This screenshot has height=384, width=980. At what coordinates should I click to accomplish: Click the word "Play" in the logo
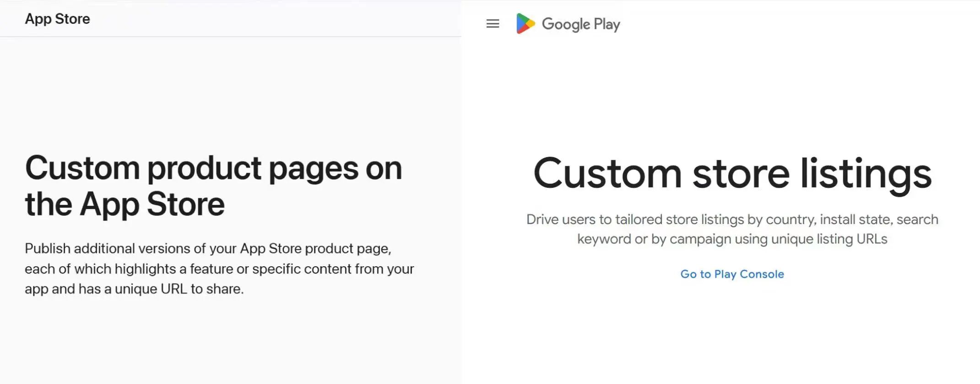pos(606,24)
